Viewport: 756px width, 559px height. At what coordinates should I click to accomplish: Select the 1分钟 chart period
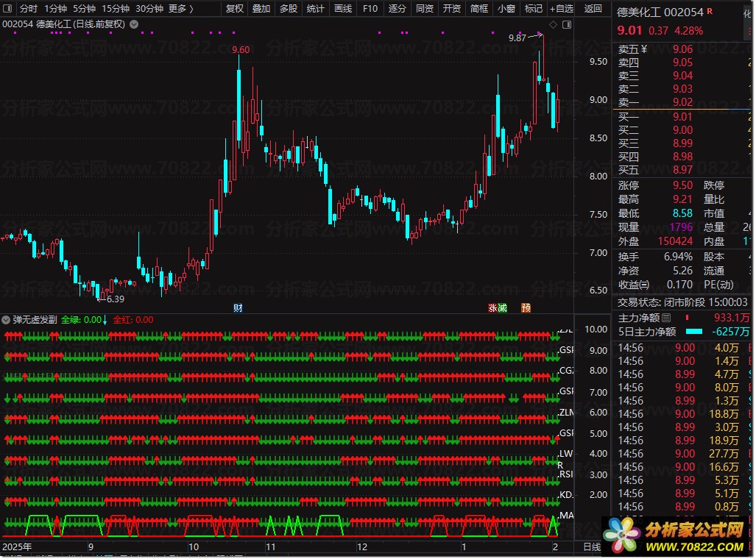[55, 8]
